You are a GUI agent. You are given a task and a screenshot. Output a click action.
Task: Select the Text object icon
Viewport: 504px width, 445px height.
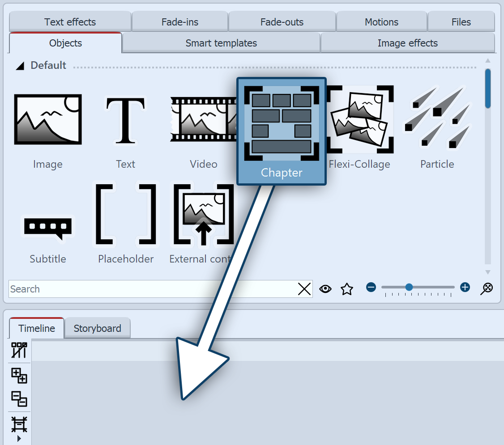coord(125,119)
